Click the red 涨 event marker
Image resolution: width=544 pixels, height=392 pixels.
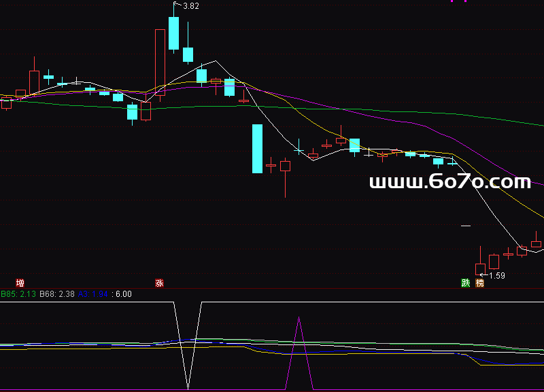[x=159, y=283]
